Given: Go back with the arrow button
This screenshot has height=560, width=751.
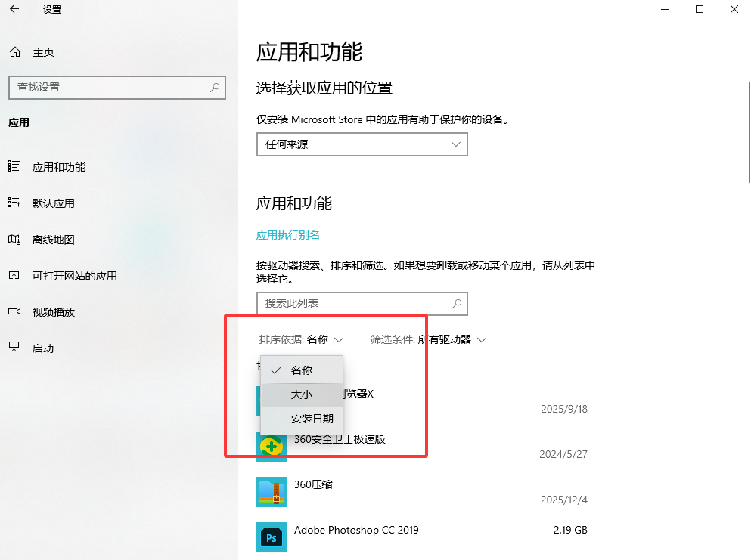Looking at the screenshot, I should point(14,10).
